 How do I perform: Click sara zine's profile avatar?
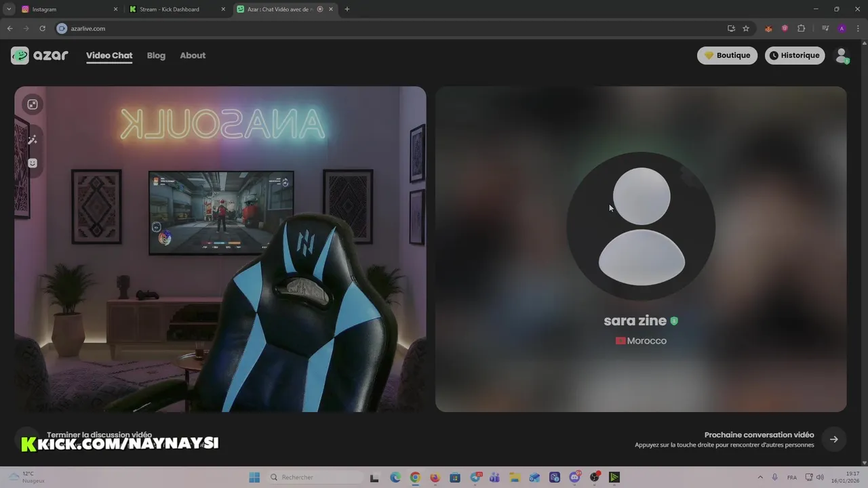coord(642,226)
